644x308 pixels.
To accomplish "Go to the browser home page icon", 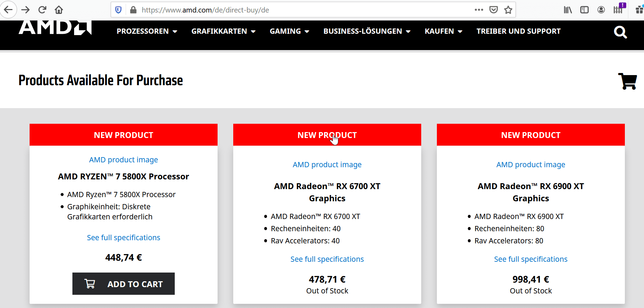I will point(59,10).
